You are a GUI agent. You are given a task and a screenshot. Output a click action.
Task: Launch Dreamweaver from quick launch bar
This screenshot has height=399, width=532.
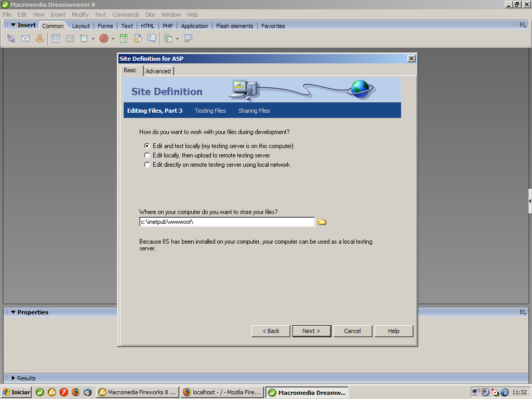pos(40,392)
